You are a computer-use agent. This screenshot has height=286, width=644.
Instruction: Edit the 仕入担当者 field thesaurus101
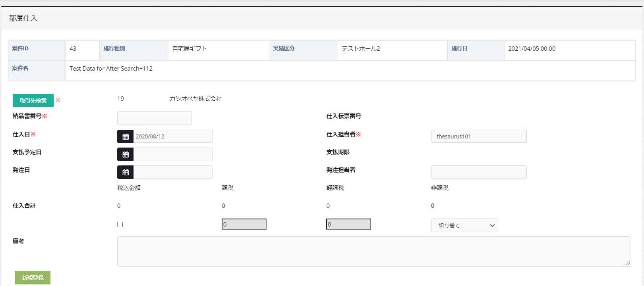[478, 136]
